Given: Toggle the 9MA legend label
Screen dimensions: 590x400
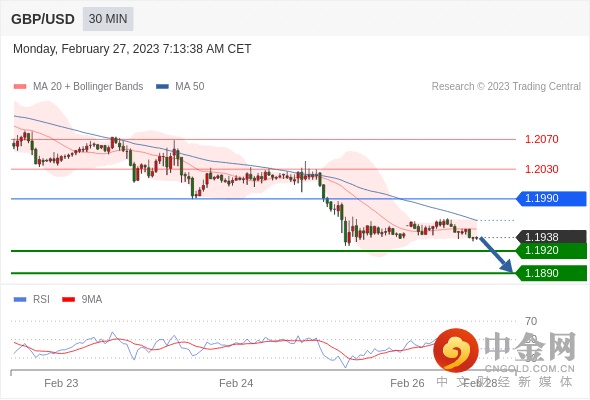Looking at the screenshot, I should pos(92,300).
